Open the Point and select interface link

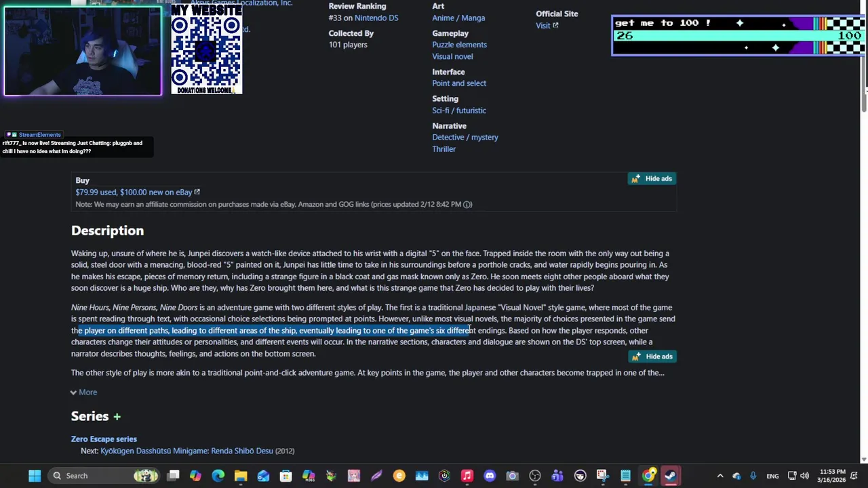coord(459,83)
